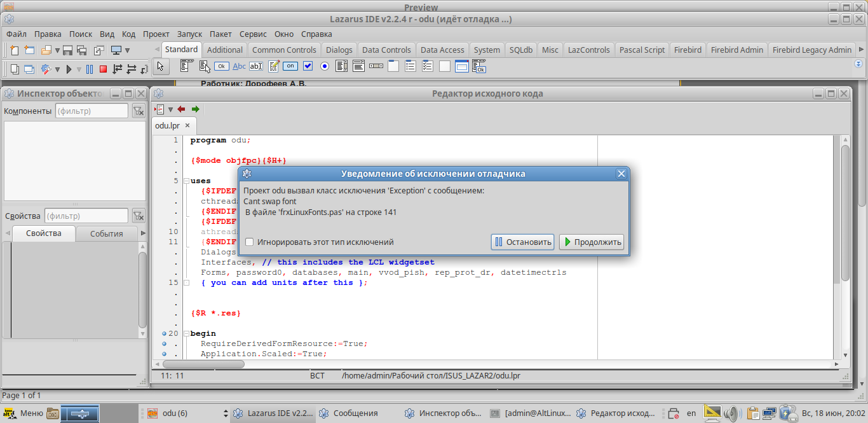Expand the build mode dropdown beside the gear icon
Image resolution: width=868 pixels, height=423 pixels.
coord(57,70)
